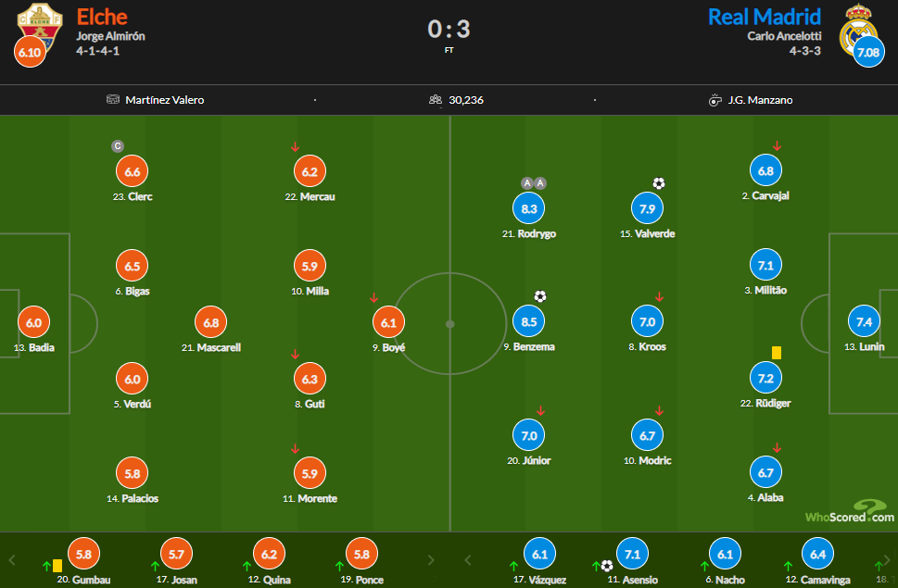Click the substitution arrow above Carvajal
This screenshot has height=588, width=898.
pyautogui.click(x=777, y=146)
